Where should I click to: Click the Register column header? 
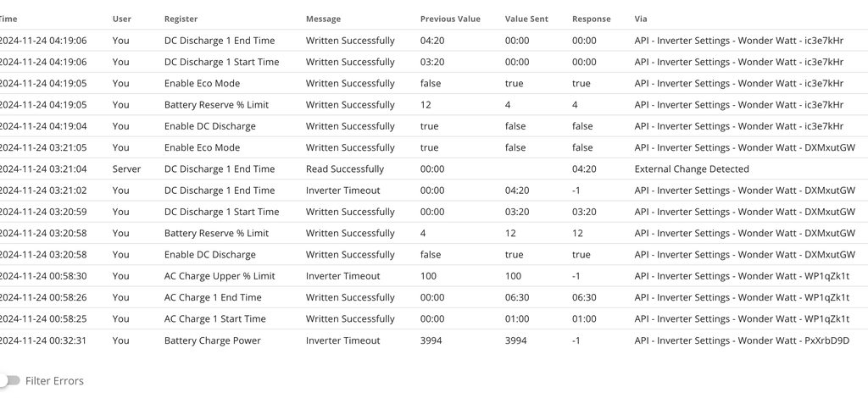coord(182,19)
